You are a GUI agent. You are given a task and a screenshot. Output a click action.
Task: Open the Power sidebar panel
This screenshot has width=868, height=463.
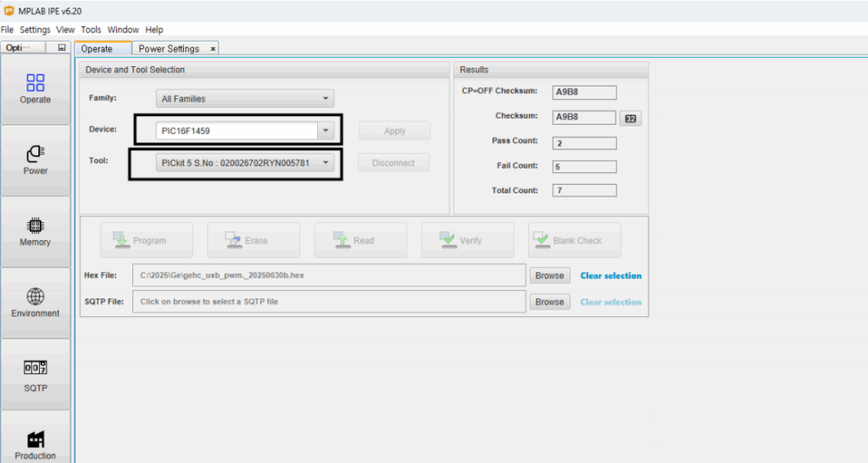[x=36, y=160]
